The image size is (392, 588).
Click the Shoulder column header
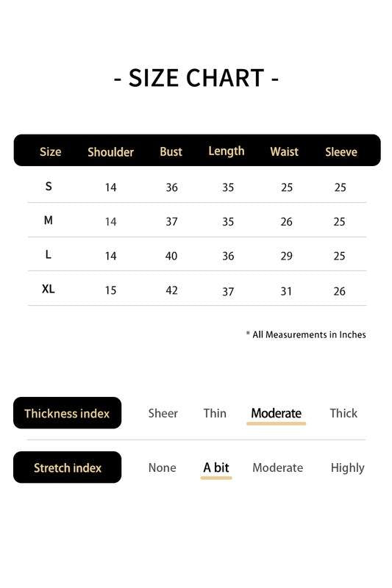click(110, 152)
